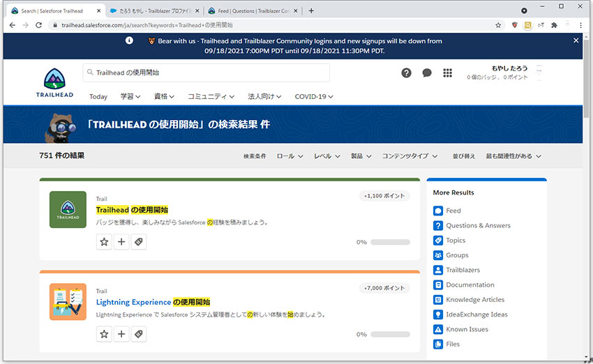
Task: Switch to Feed | Questions browser tab
Action: click(x=253, y=11)
